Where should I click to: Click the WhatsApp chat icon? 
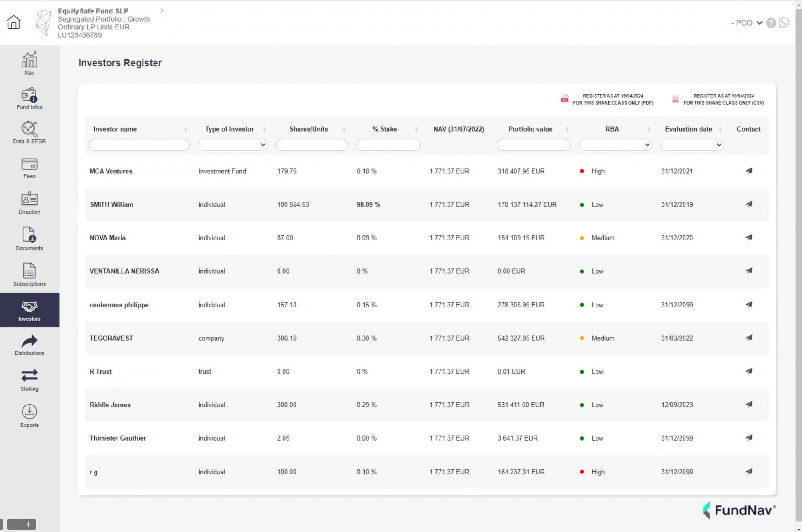coord(784,23)
